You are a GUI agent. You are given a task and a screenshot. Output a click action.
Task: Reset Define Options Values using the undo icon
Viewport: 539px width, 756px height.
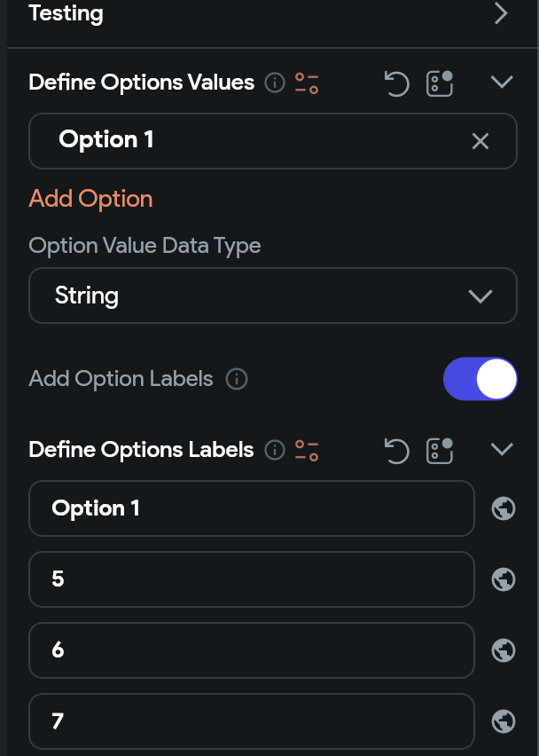pos(396,83)
